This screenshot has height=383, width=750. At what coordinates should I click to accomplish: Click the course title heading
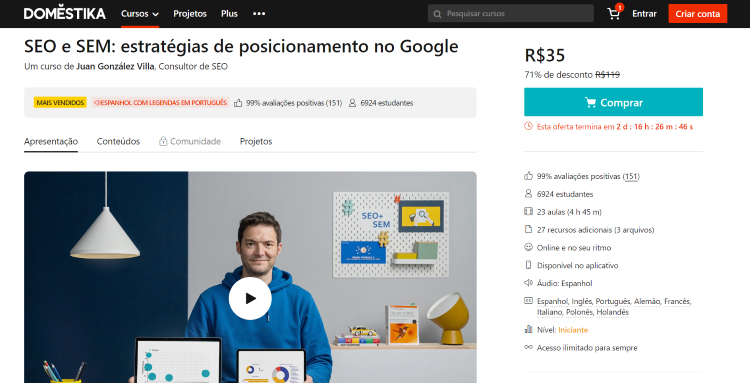click(x=241, y=46)
